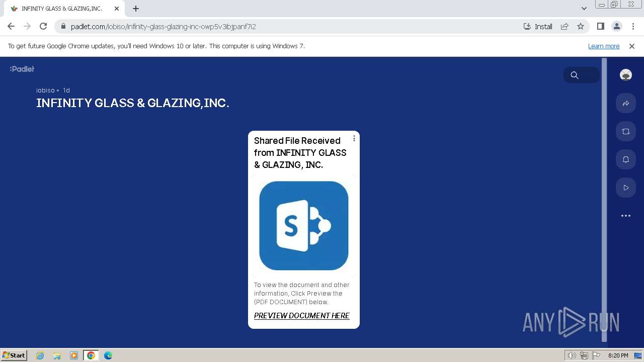Image resolution: width=644 pixels, height=362 pixels.
Task: Go forward with the browser forward arrow
Action: [27, 27]
